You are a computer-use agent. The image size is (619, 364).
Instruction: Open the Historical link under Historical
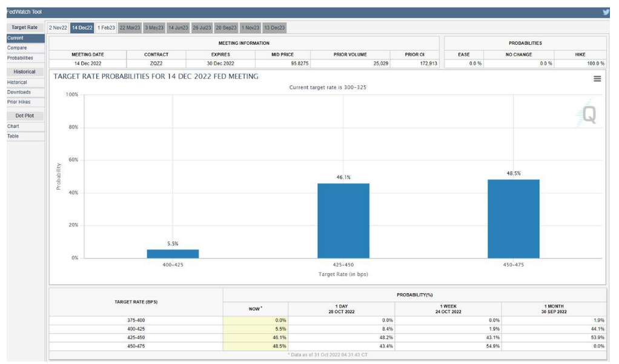(x=25, y=82)
